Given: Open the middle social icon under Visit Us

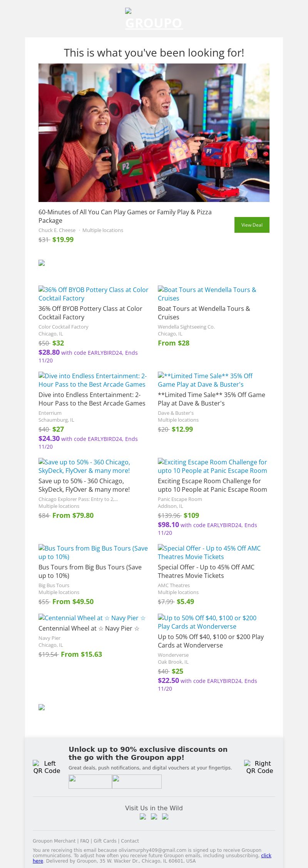Looking at the screenshot, I should point(154,816).
